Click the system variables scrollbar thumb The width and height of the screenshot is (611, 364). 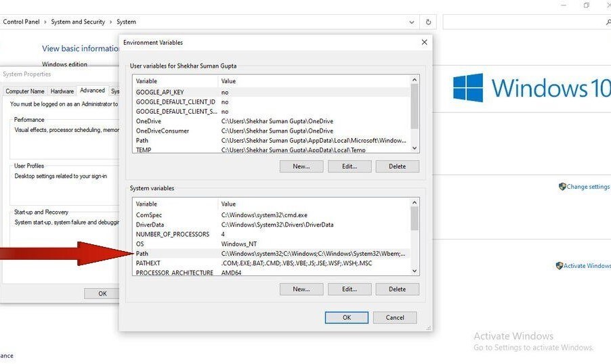pyautogui.click(x=414, y=219)
